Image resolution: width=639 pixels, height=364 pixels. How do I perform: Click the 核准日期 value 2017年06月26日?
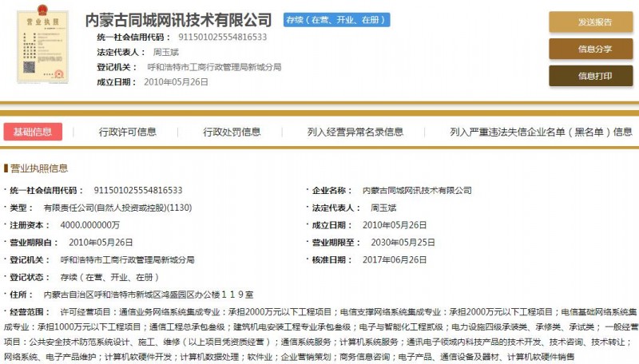click(x=395, y=259)
